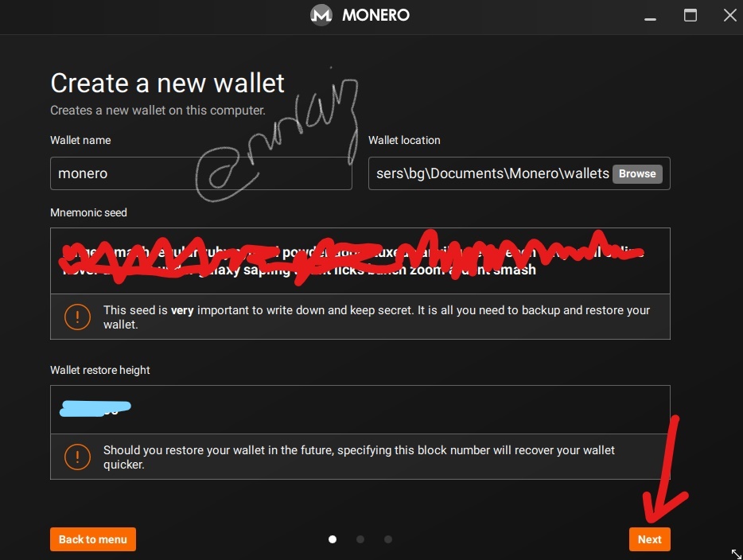The image size is (743, 560).
Task: Click the 'Mnemonic seed' label
Action: click(88, 212)
